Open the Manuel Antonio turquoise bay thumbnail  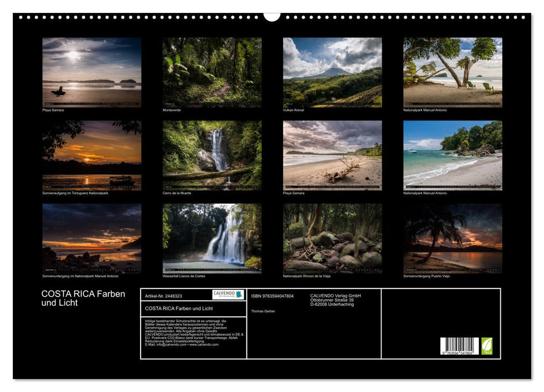453,156
